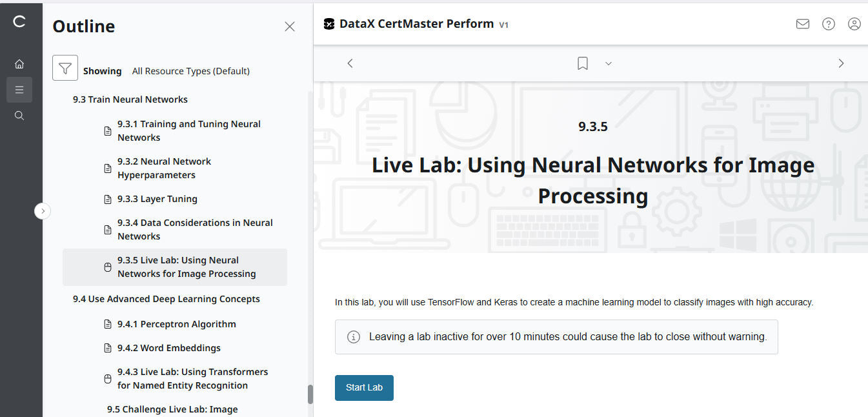Open the 9.3.2 Neural Network Hyperparameters topic
868x417 pixels.
[x=164, y=168]
